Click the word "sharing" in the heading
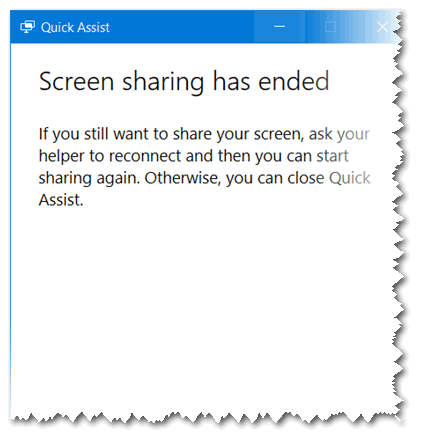The width and height of the screenshot is (421, 440). pyautogui.click(x=163, y=82)
